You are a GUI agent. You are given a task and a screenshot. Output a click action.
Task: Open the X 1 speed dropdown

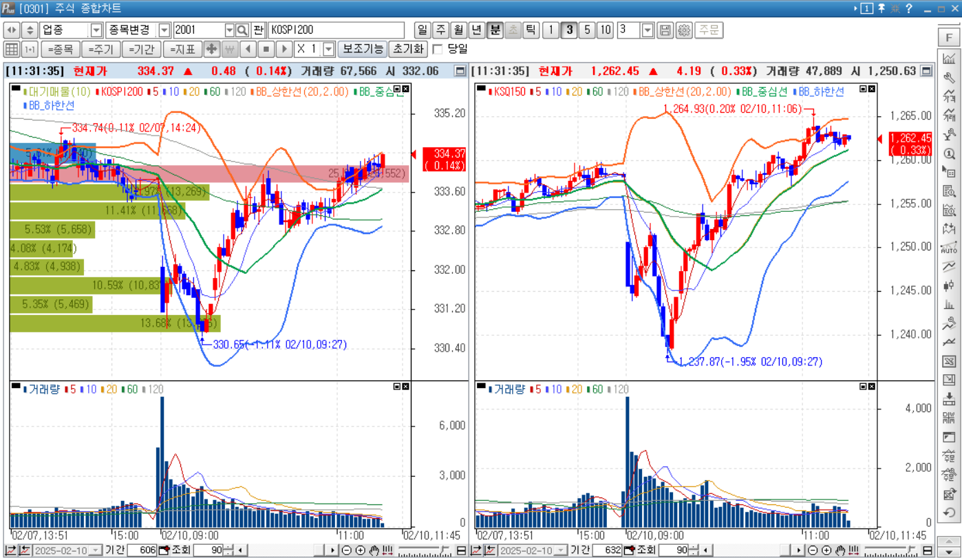pos(328,50)
